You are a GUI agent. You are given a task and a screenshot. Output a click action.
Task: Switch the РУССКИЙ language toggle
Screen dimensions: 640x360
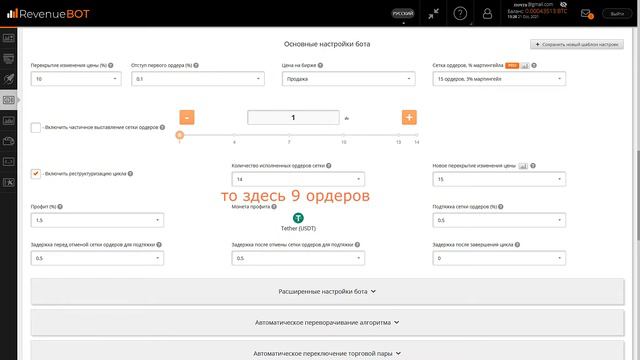tap(403, 14)
